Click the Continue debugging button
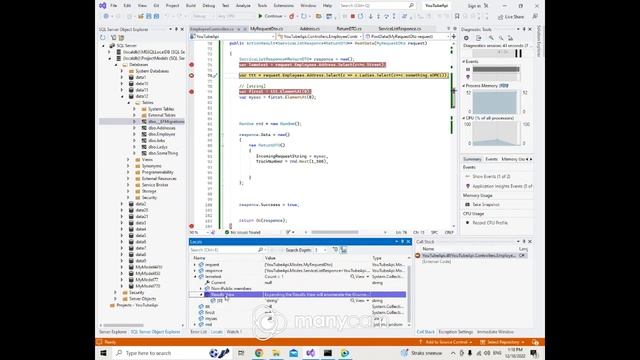The image size is (640, 360). [270, 16]
